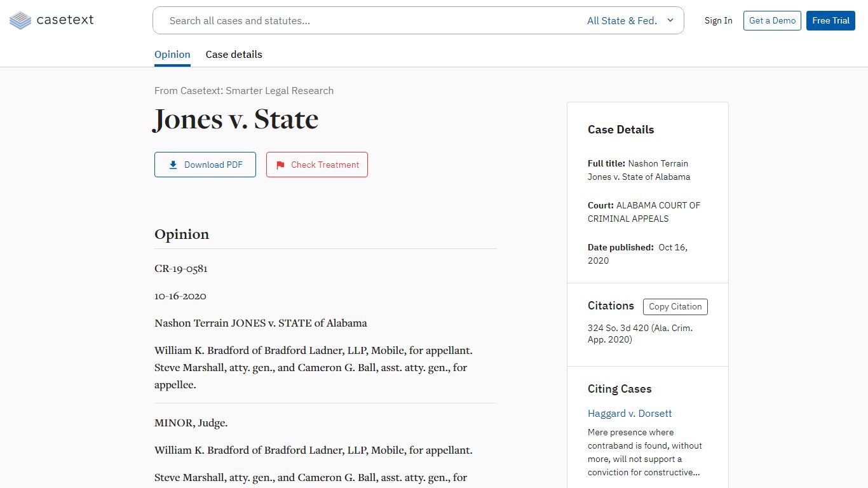This screenshot has width=868, height=488.
Task: Open the All State & Fed. jurisdiction selector
Action: [630, 20]
